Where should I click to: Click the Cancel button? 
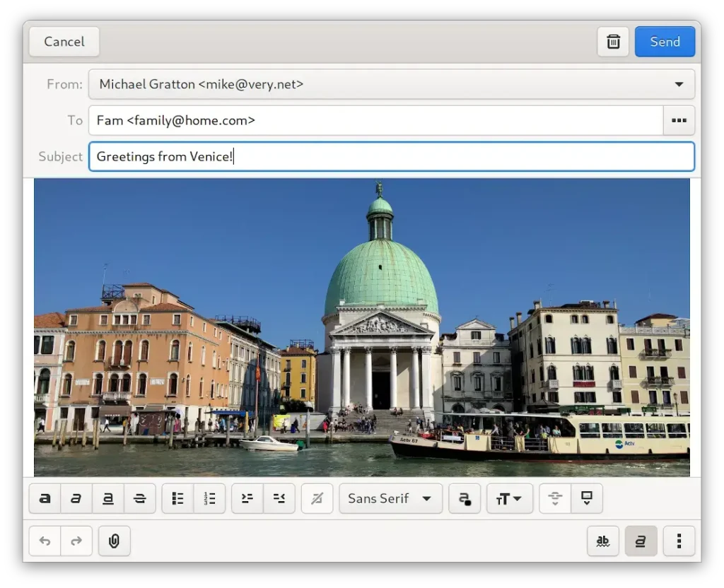point(64,42)
